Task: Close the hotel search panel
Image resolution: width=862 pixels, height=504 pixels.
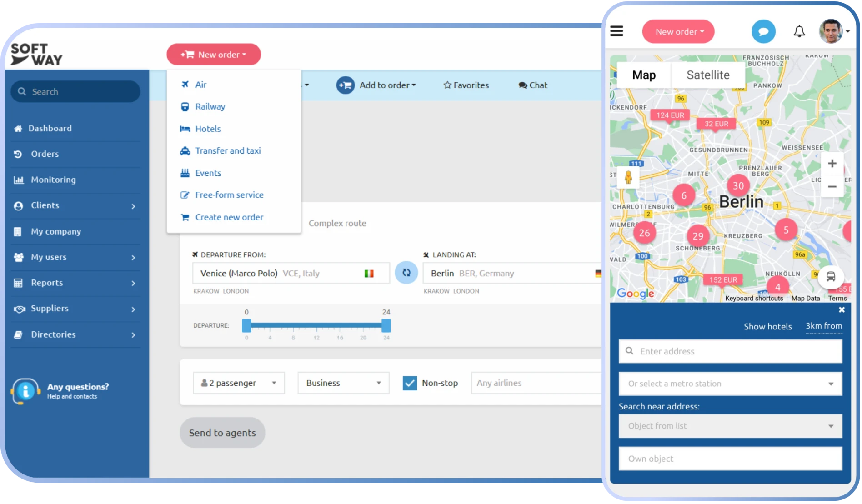Action: click(x=842, y=310)
